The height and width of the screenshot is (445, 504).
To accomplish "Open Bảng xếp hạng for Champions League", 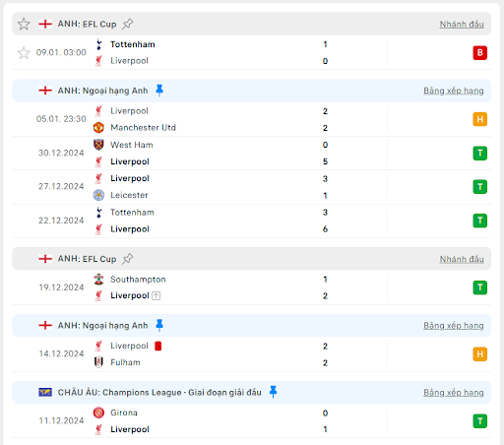I will pos(454,393).
